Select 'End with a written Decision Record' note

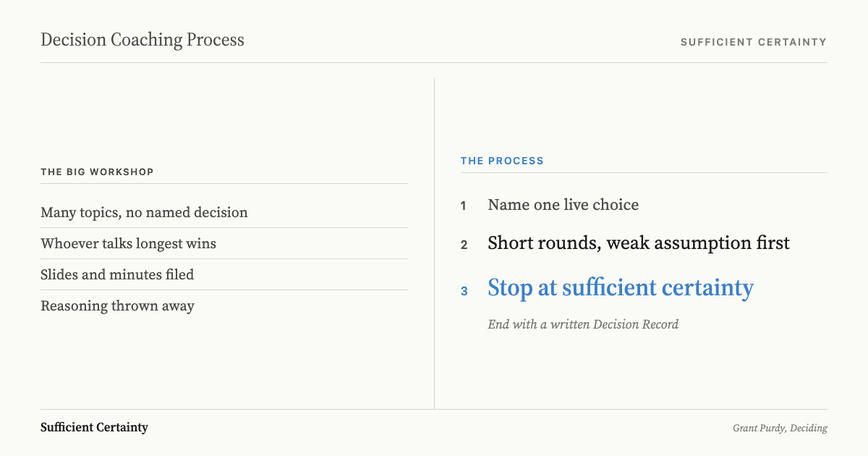pyautogui.click(x=583, y=324)
